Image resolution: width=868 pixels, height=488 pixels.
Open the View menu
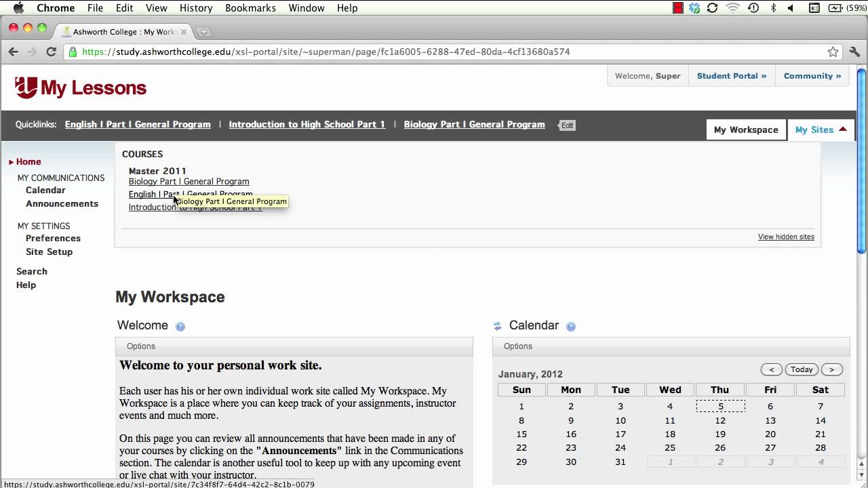point(157,8)
